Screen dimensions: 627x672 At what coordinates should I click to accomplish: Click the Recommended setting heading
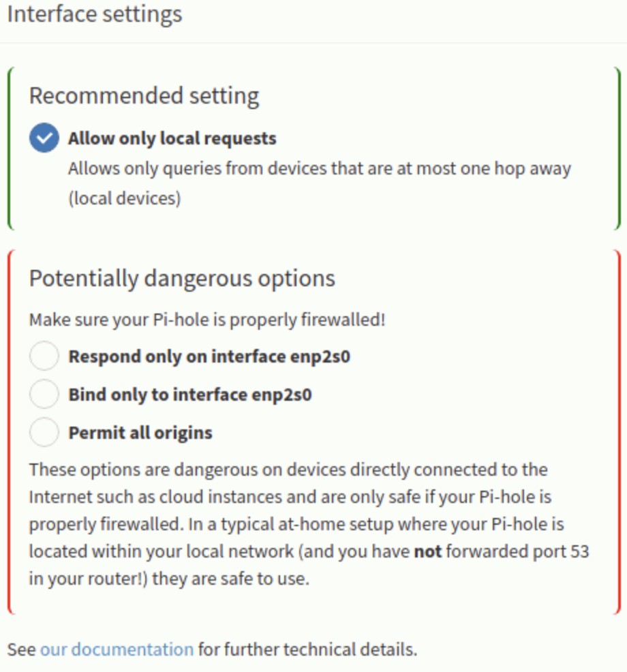point(144,95)
